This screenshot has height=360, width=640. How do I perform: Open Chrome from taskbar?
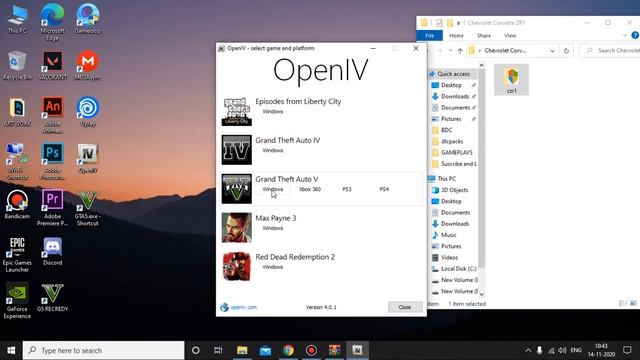(288, 350)
